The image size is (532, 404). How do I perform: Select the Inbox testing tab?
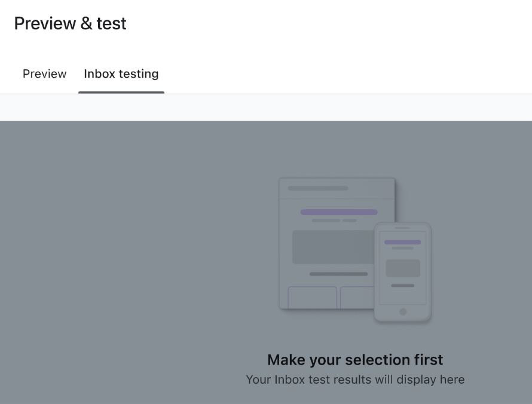click(x=121, y=74)
